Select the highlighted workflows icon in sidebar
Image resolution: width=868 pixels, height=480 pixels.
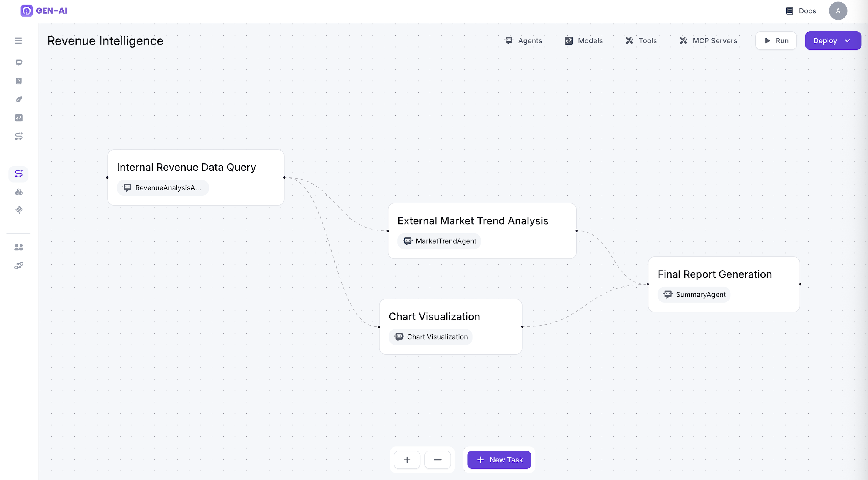click(x=18, y=174)
